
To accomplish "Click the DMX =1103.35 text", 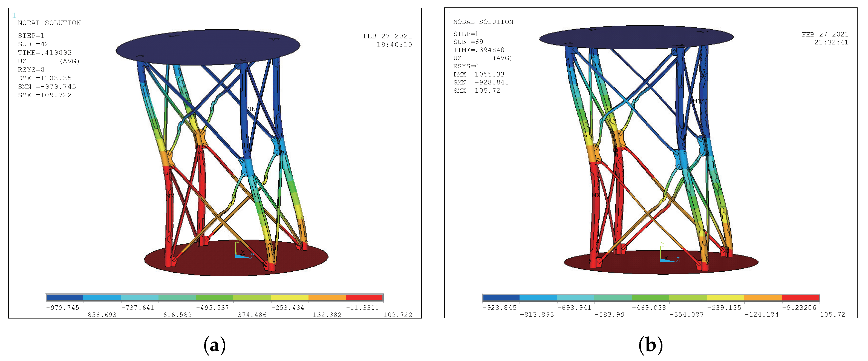I will coord(45,78).
